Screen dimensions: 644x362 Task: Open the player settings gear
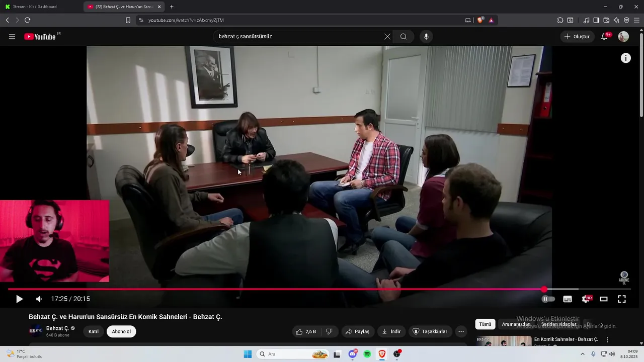(x=586, y=299)
